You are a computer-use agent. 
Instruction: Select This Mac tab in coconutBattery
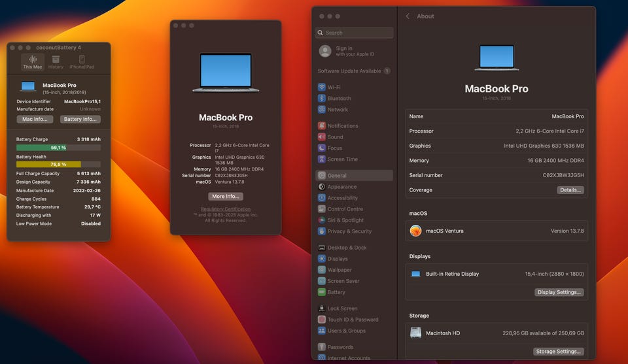pyautogui.click(x=33, y=62)
